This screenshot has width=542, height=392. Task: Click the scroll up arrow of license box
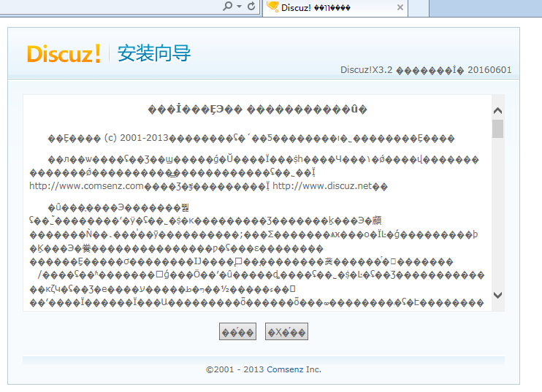pos(497,110)
